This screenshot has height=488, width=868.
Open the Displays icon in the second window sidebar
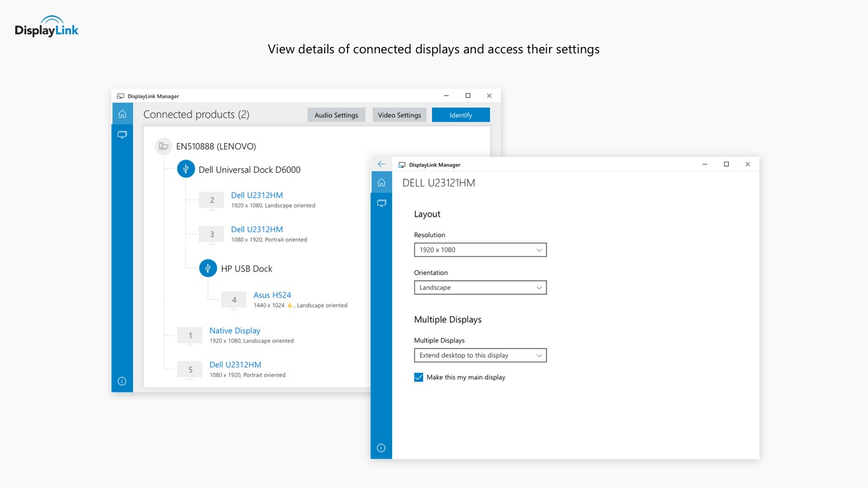coord(381,203)
